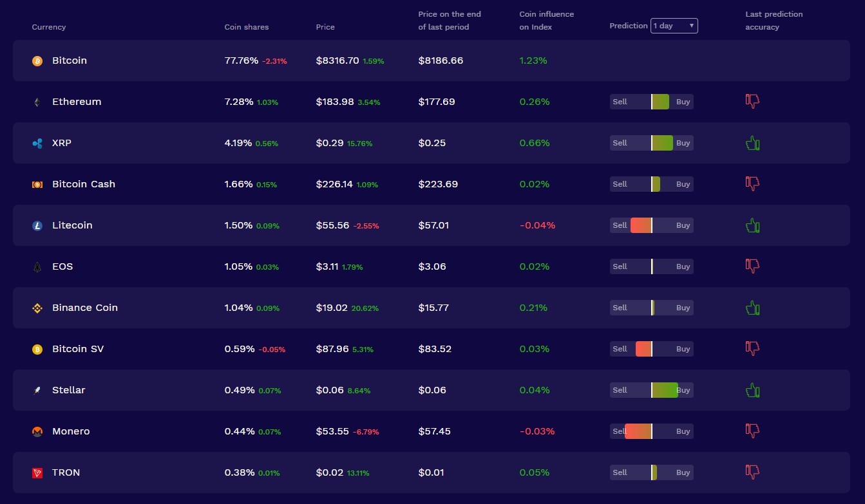Image resolution: width=865 pixels, height=504 pixels.
Task: Click Ethereum price $183.98
Action: tap(335, 102)
